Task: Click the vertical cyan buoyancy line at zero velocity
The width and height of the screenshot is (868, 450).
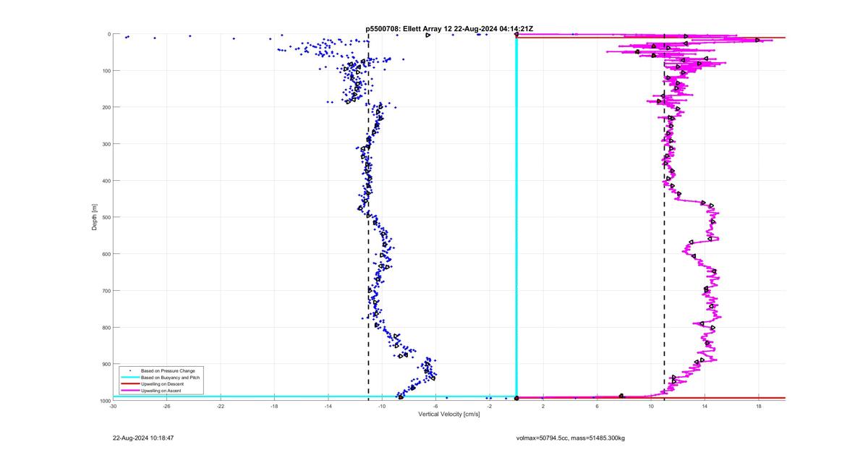Action: 516,217
